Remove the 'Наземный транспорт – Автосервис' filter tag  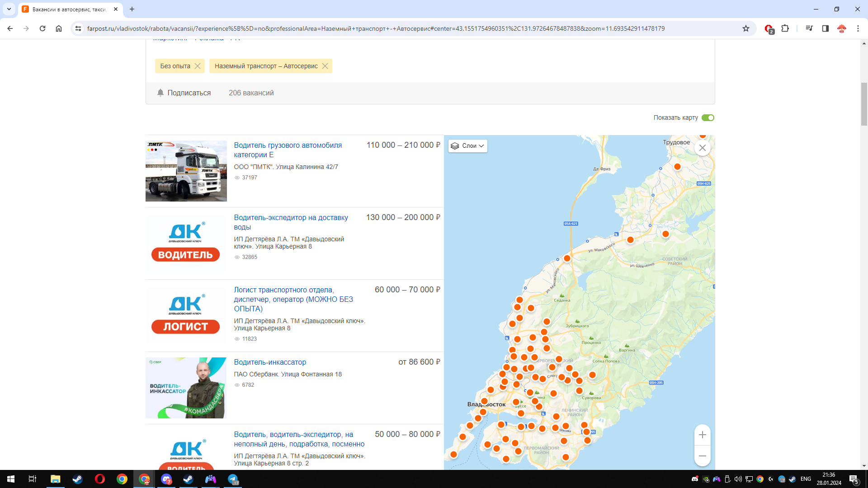(325, 66)
